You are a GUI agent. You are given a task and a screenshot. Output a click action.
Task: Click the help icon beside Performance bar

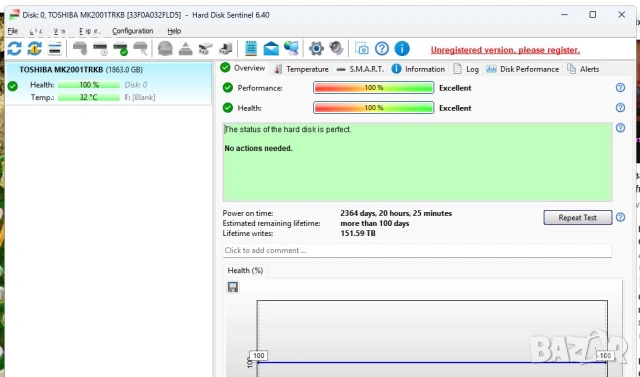[x=620, y=87]
